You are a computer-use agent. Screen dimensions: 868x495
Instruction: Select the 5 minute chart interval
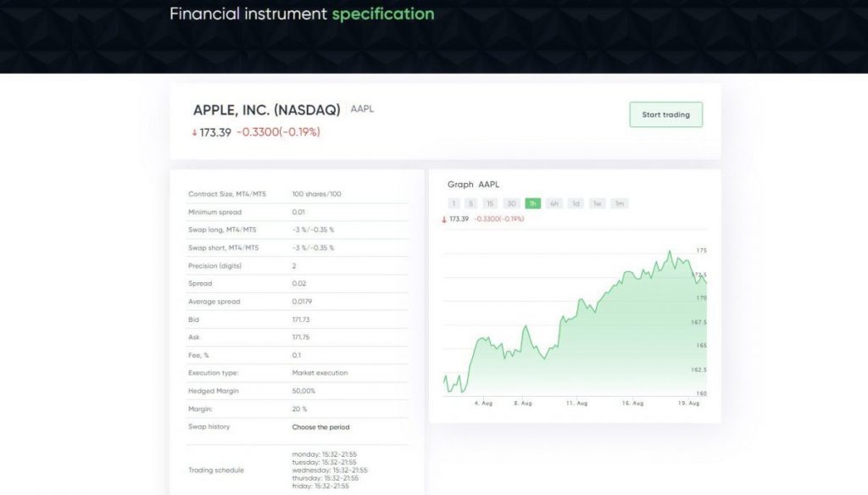coord(470,203)
